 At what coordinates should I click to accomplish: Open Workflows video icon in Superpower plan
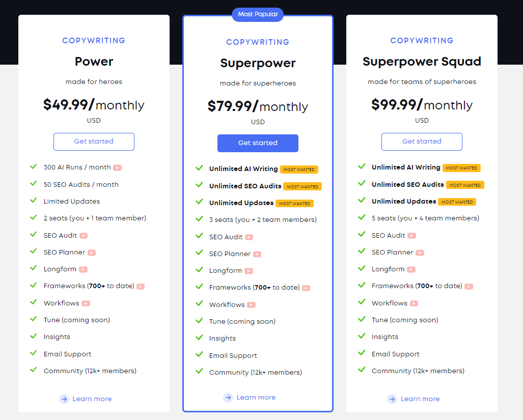(252, 305)
